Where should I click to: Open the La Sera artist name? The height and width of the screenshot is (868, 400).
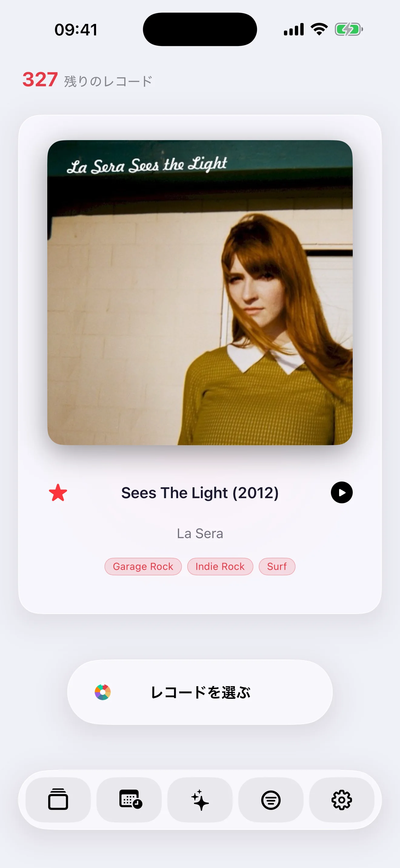coord(200,533)
